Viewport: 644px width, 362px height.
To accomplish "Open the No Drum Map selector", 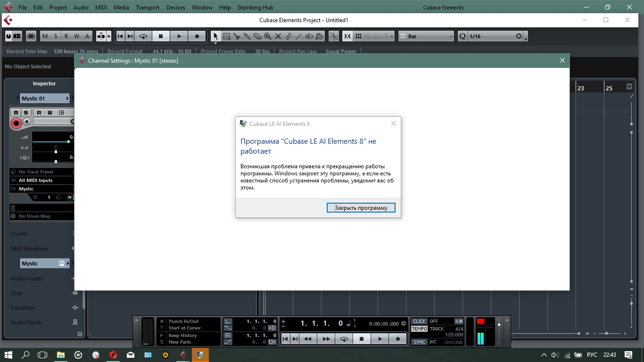I will (42, 216).
